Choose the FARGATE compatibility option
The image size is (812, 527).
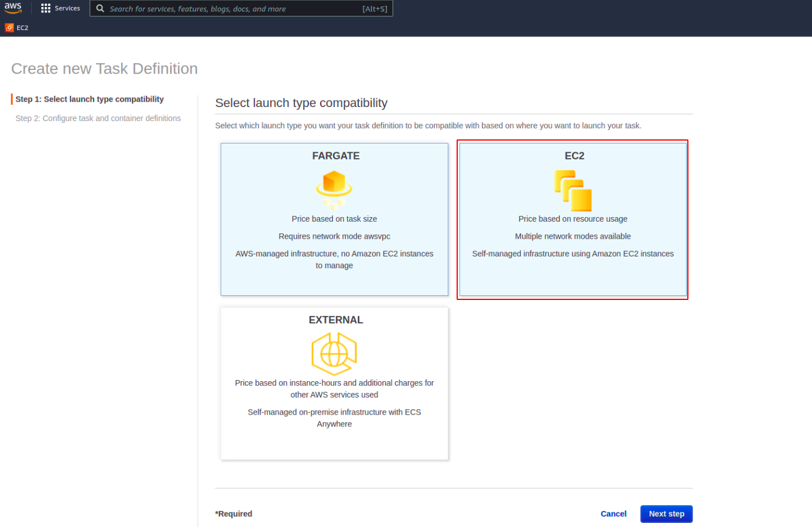point(334,219)
